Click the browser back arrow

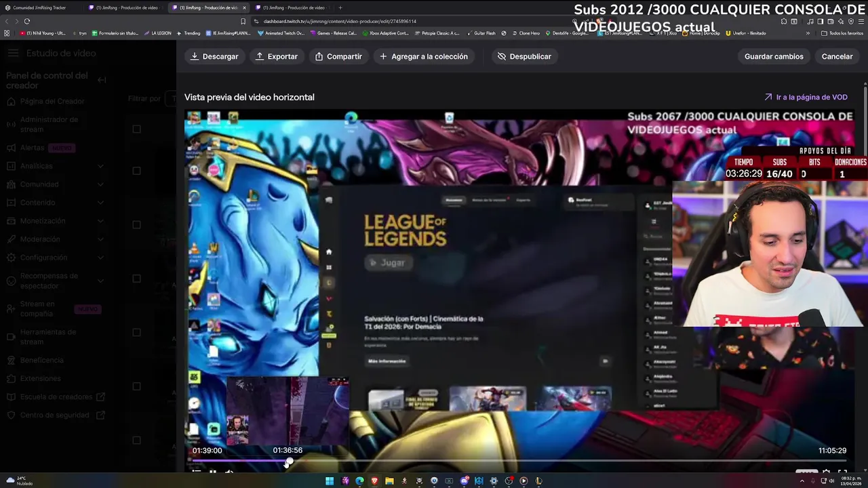tap(7, 21)
